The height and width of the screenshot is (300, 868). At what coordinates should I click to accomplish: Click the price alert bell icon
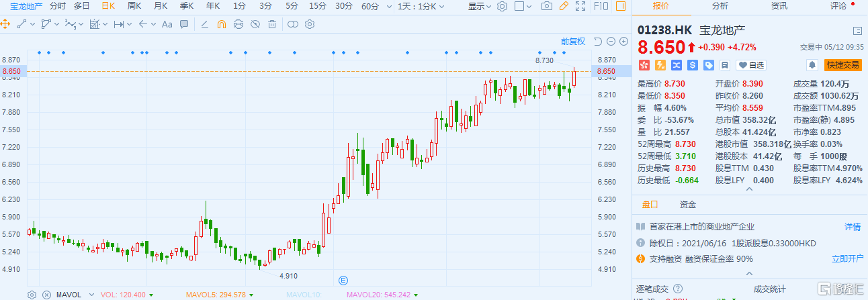tap(812, 65)
